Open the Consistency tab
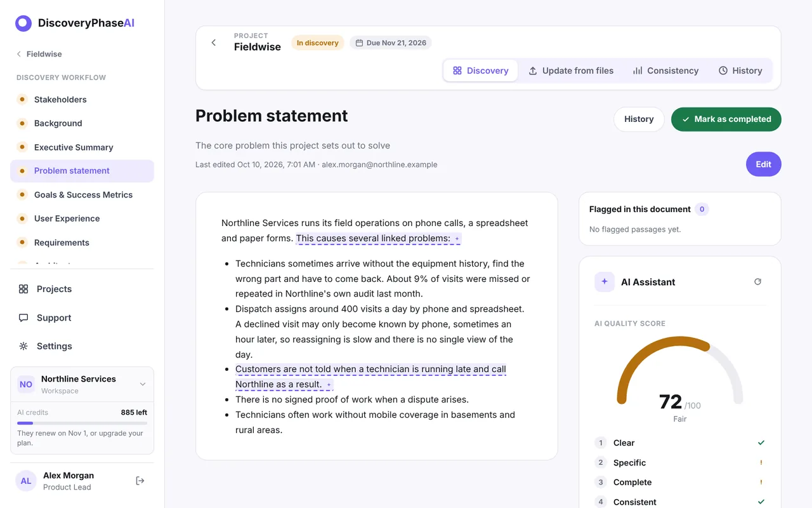The image size is (812, 508). click(x=665, y=70)
